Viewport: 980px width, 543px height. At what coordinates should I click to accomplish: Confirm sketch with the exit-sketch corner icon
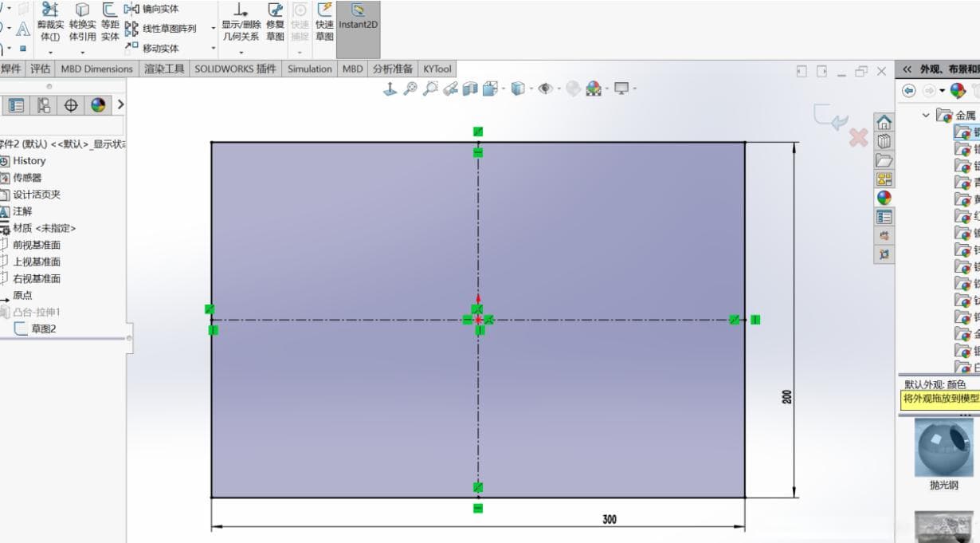coord(830,118)
